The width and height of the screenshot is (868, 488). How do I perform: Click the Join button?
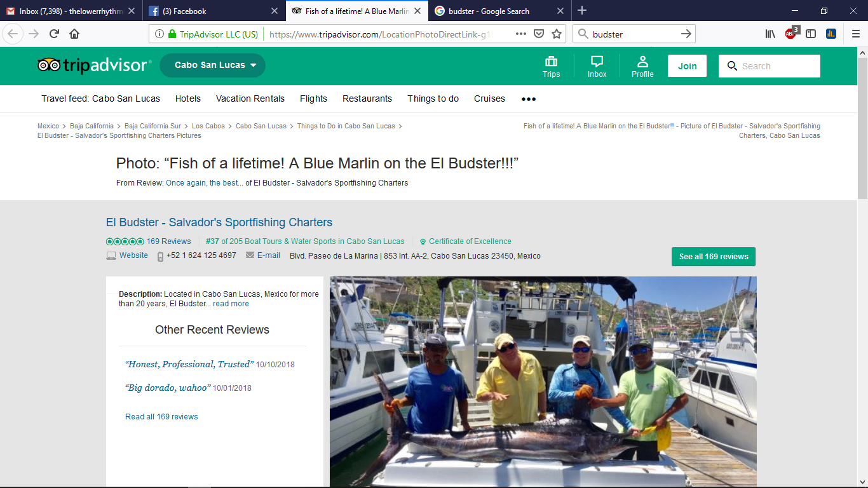tap(687, 66)
